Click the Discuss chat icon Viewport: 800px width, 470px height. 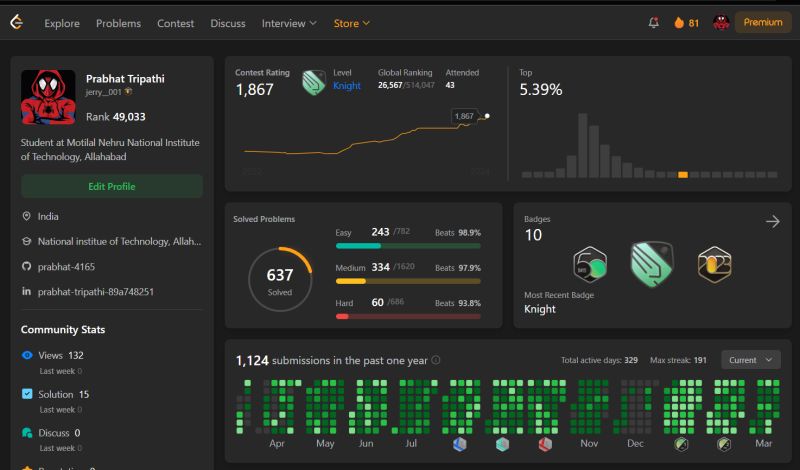(x=27, y=433)
